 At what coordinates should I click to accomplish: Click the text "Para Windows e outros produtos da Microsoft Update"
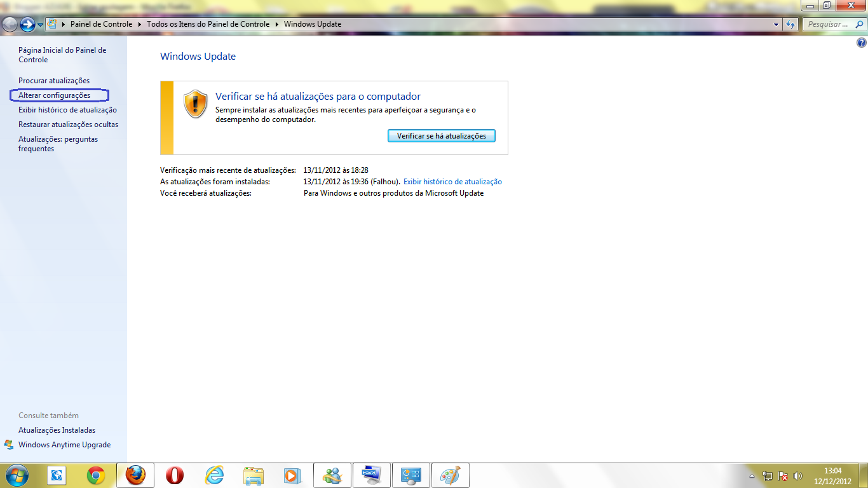[394, 193]
